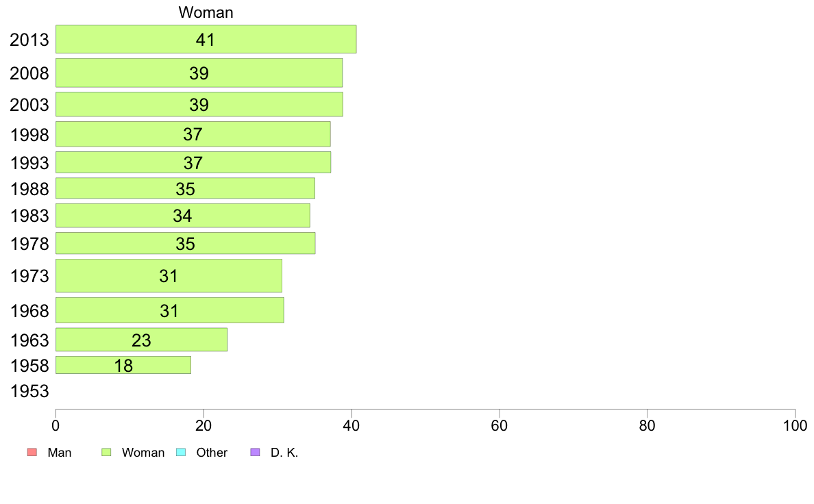The image size is (814, 504).
Task: Click the 1953 year label
Action: [29, 391]
